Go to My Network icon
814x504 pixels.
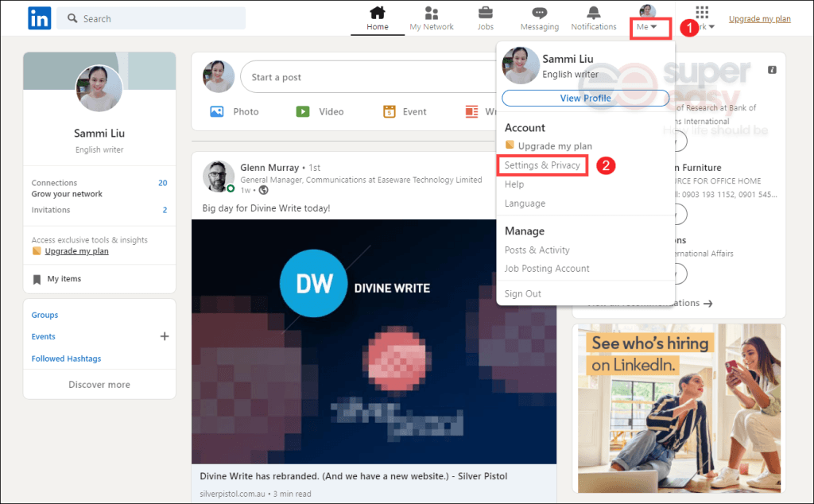tap(432, 13)
